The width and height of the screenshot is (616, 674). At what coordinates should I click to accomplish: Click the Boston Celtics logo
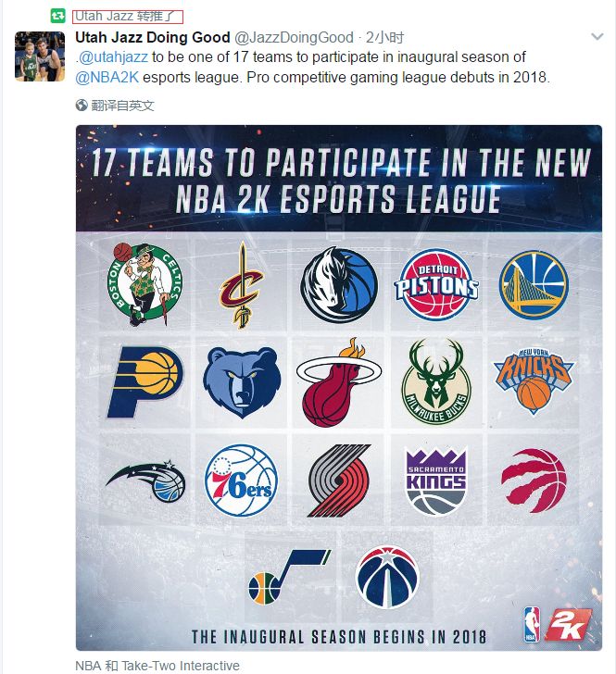(145, 284)
